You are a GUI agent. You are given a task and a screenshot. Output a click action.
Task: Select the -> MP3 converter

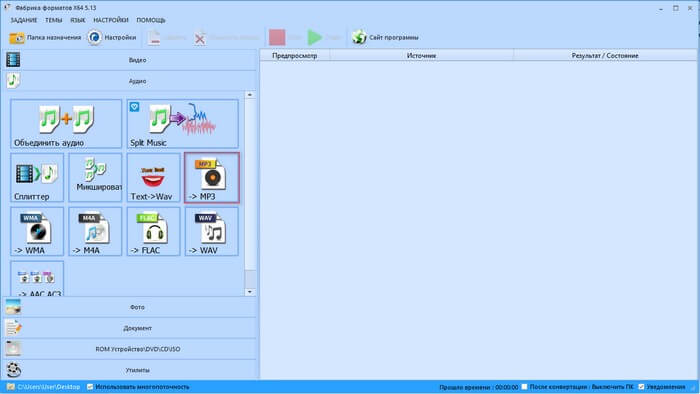coord(212,178)
